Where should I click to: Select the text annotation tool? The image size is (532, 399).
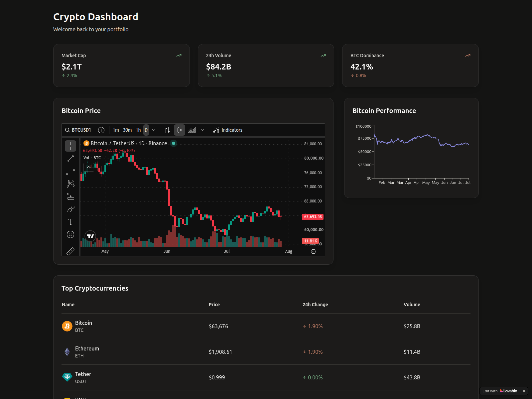(70, 222)
